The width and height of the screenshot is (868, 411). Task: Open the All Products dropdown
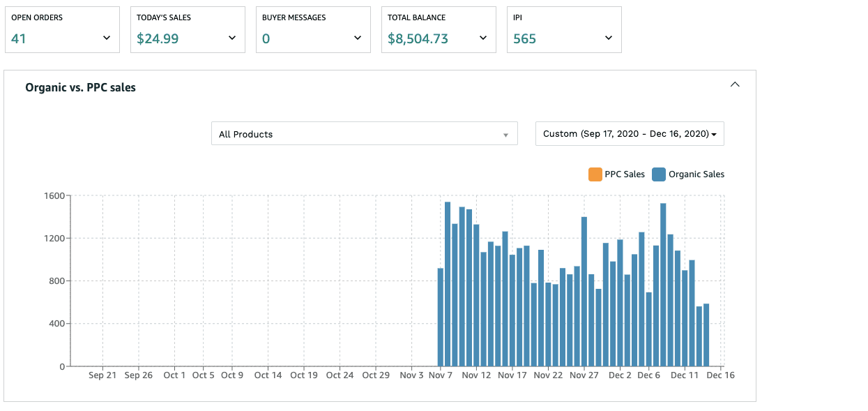click(365, 134)
